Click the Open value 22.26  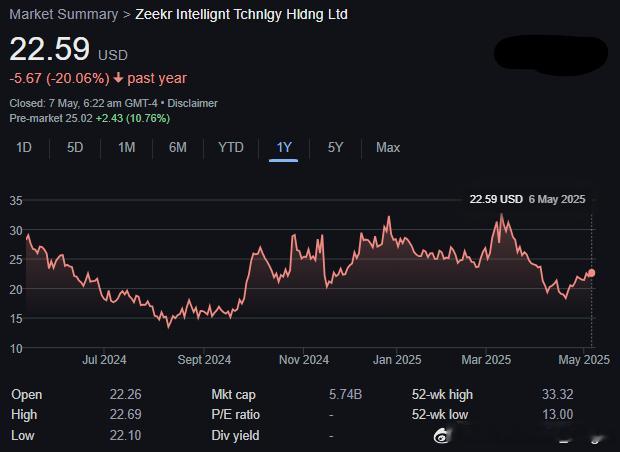point(125,394)
